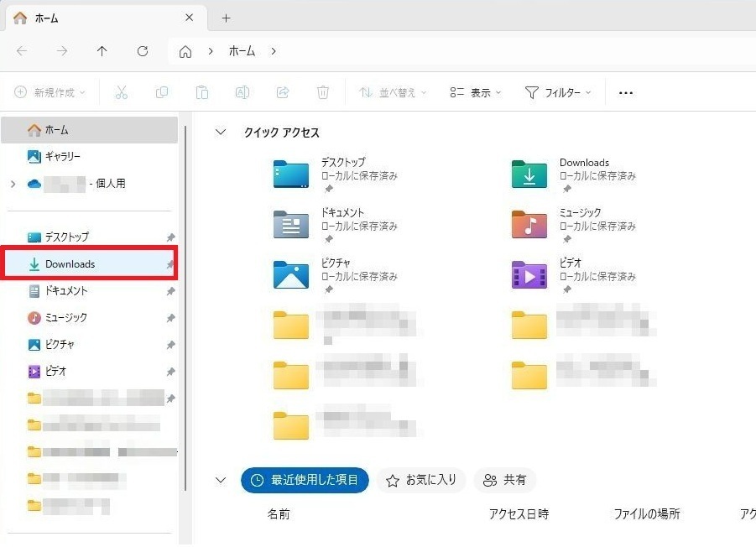This screenshot has height=547, width=756.
Task: Go up one folder level
Action: pyautogui.click(x=102, y=51)
